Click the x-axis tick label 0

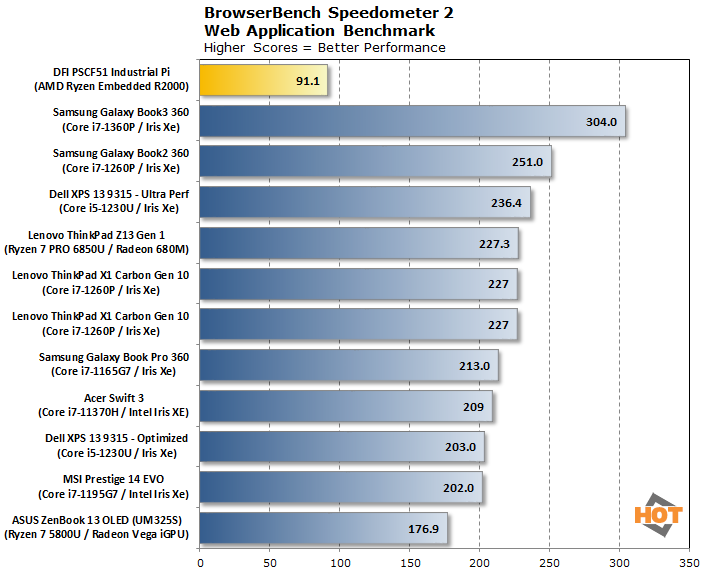[x=200, y=563]
